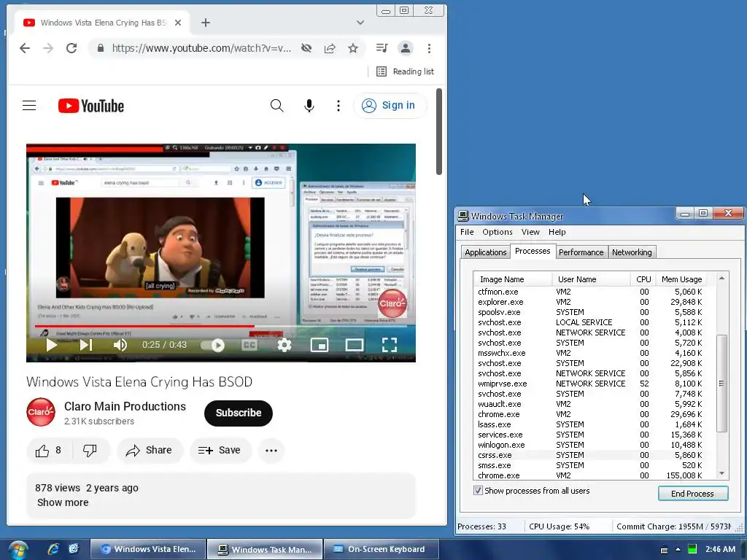Open Task Manager File menu
Image resolution: width=747 pixels, height=560 pixels.
coord(467,232)
